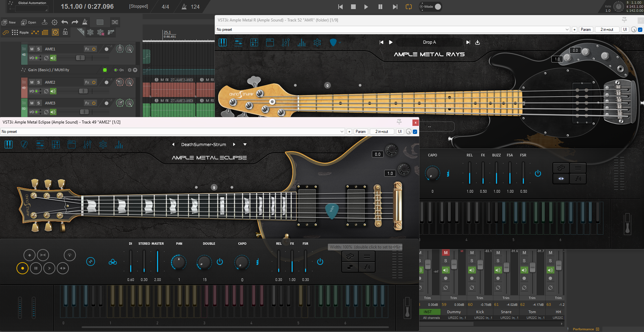644x332 pixels.
Task: Expand Gain envelope dropdown arrow
Action: pyautogui.click(x=135, y=70)
